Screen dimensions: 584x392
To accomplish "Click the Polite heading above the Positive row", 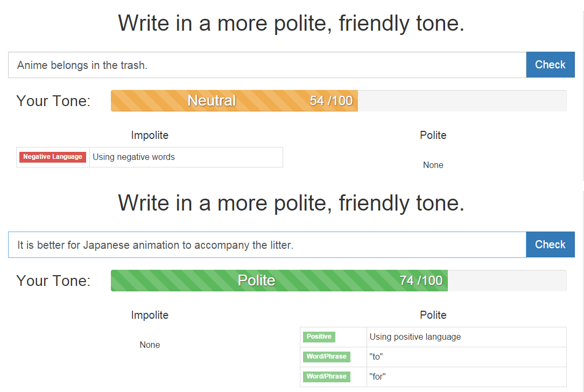I will pyautogui.click(x=433, y=315).
